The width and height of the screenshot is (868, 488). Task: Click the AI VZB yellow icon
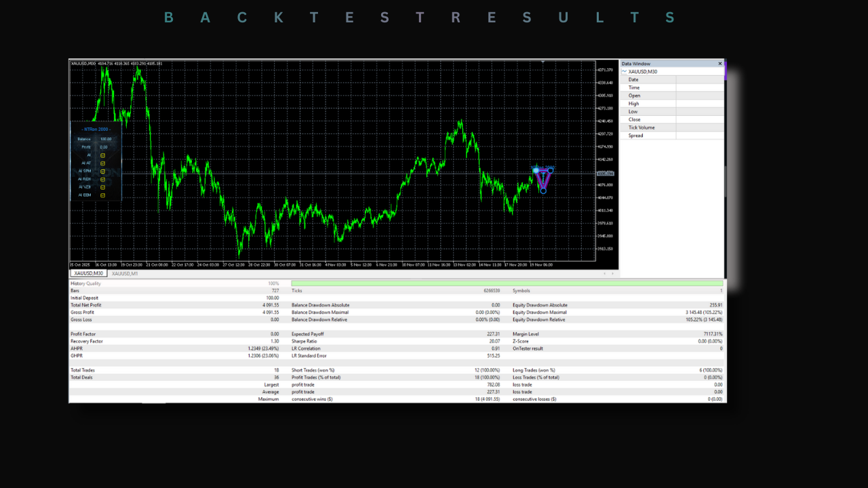103,187
